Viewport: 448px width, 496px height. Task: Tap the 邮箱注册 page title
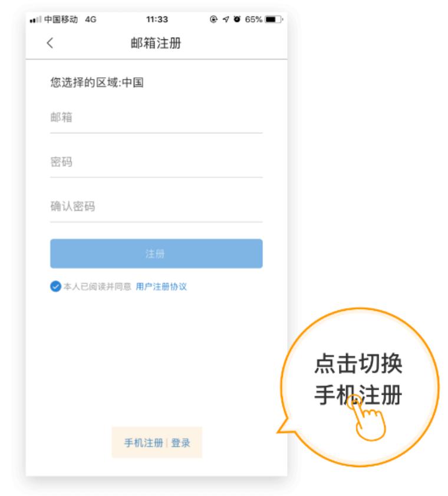(156, 43)
